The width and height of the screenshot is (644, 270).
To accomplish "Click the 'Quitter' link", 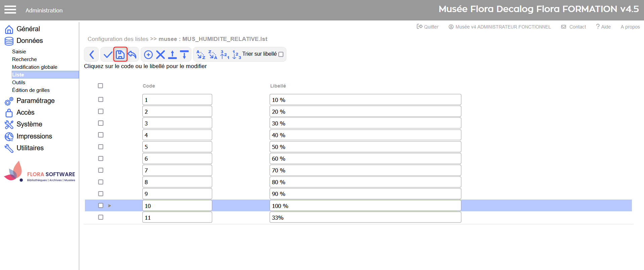I will click(428, 27).
